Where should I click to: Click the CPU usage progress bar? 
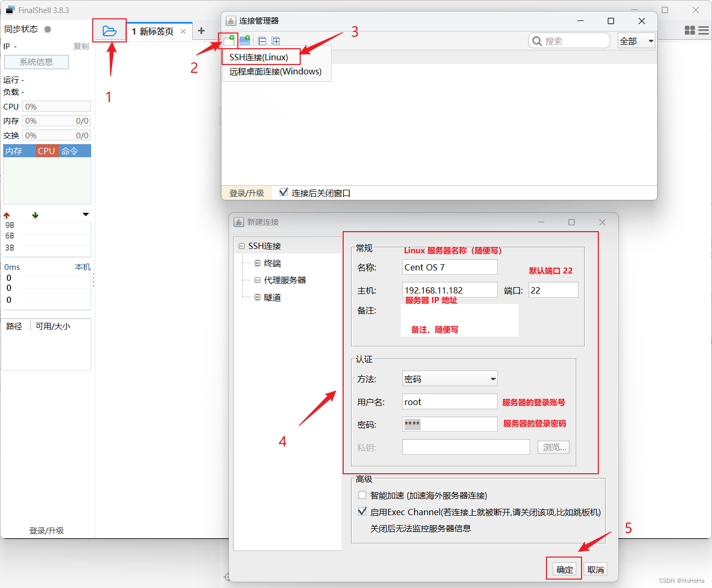click(x=57, y=106)
